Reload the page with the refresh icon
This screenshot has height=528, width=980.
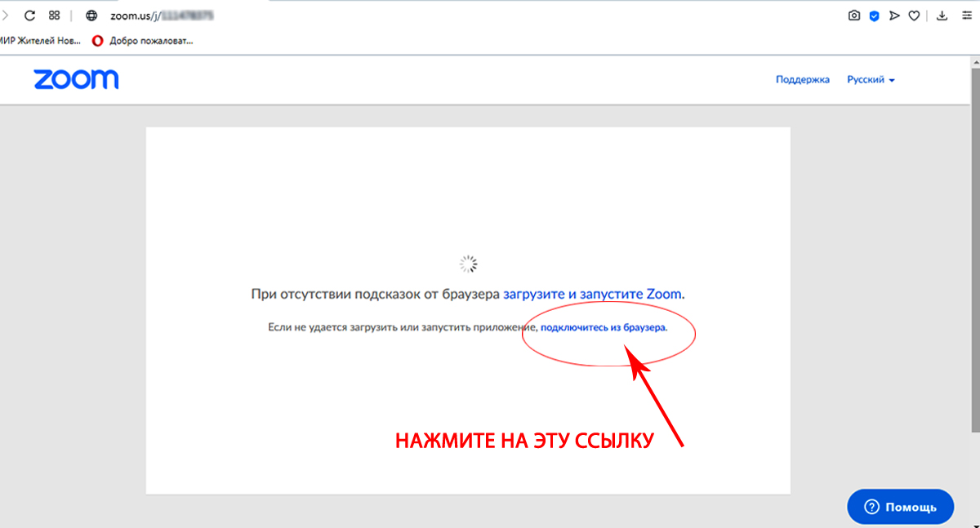(30, 16)
